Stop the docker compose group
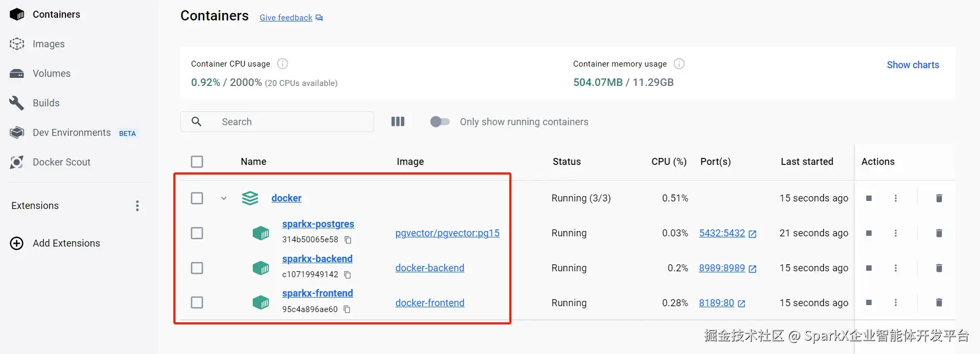This screenshot has height=354, width=980. (869, 198)
